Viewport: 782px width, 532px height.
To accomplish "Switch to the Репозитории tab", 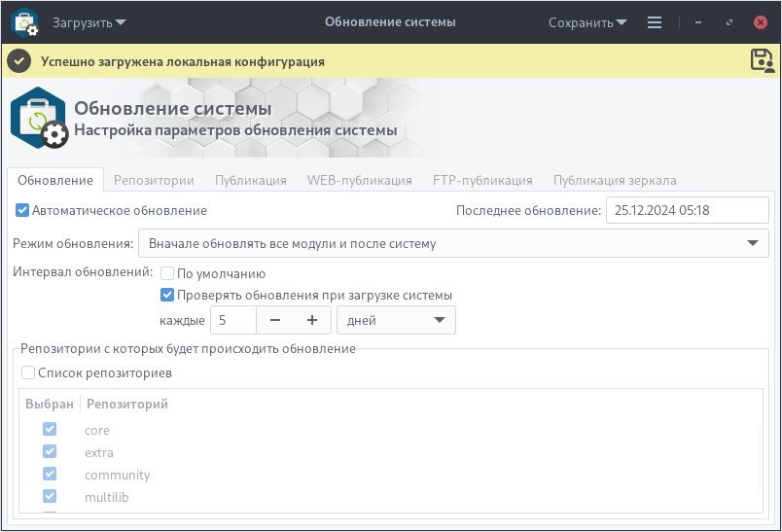I will [154, 180].
